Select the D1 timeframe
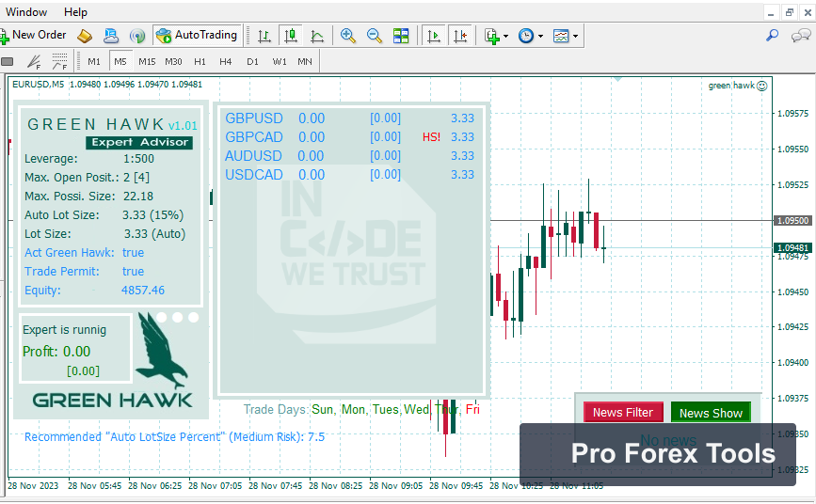The height and width of the screenshot is (504, 816). pos(252,61)
